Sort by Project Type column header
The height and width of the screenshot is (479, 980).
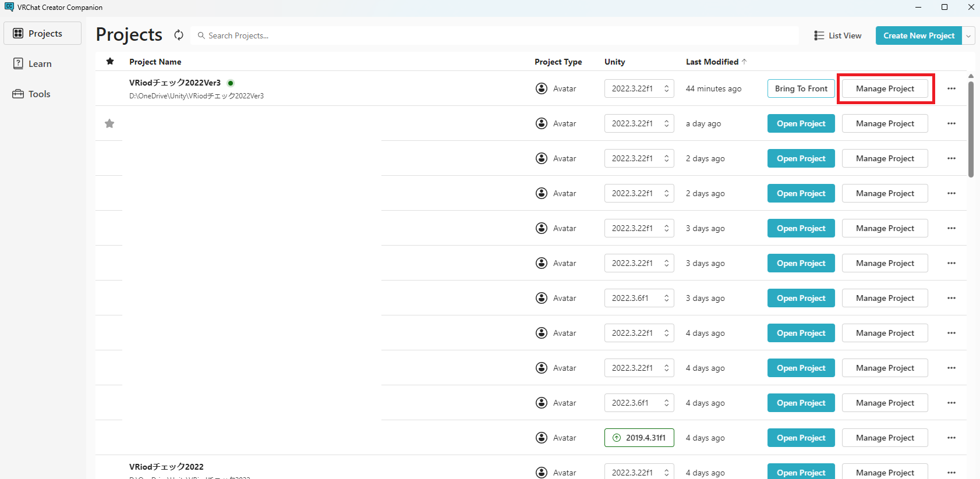point(558,62)
